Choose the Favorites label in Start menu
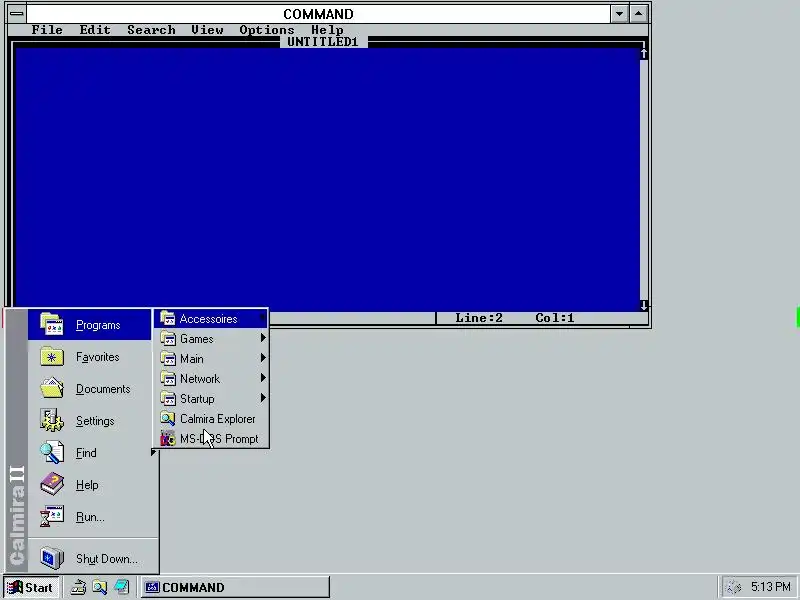The width and height of the screenshot is (800, 600). 97,357
